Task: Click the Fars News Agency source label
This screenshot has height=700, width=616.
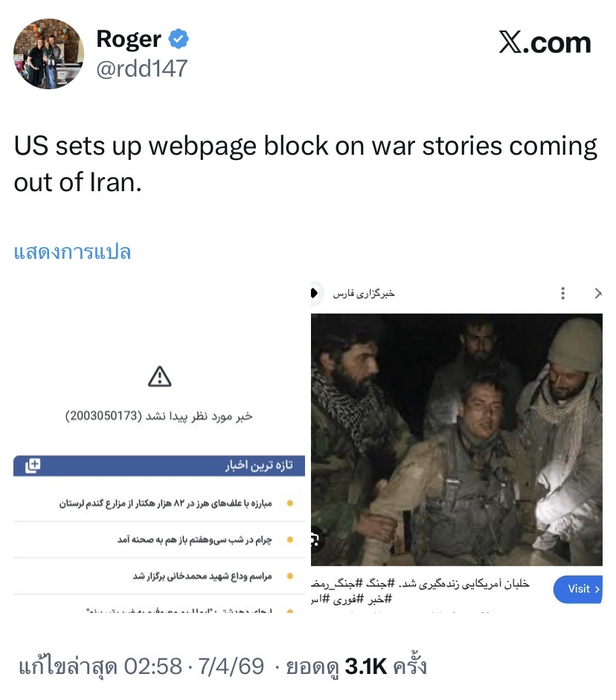Action: click(364, 293)
